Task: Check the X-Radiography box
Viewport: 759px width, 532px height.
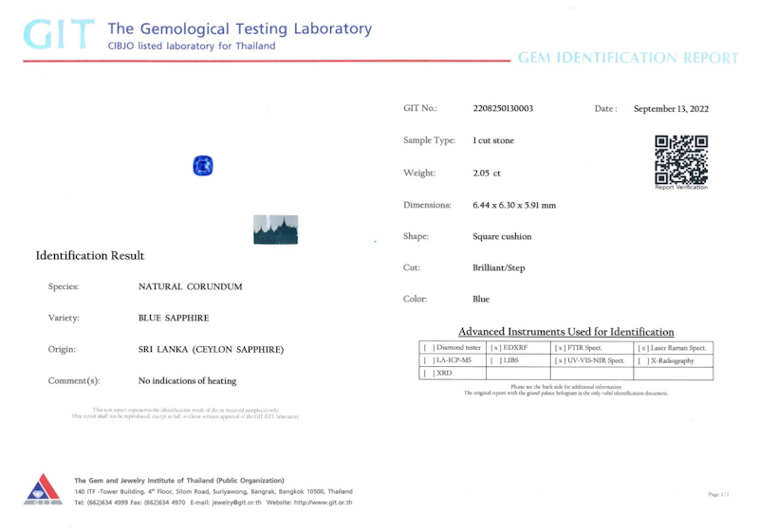Action: pyautogui.click(x=644, y=360)
